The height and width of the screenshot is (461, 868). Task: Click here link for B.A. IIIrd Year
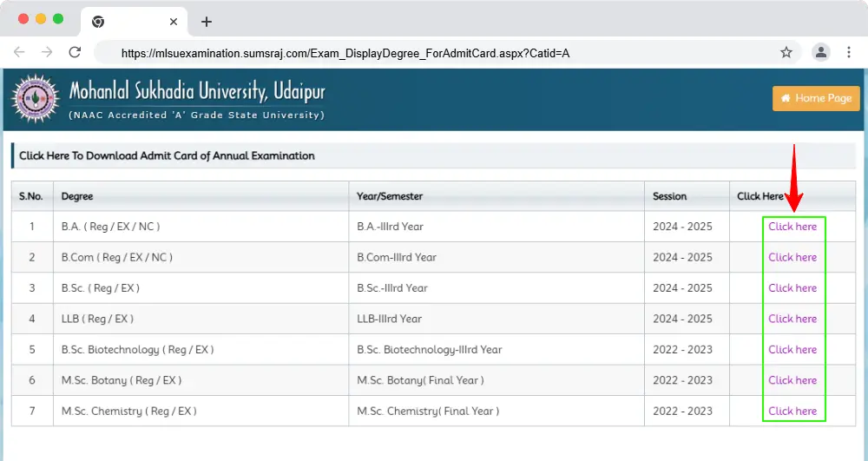[792, 227]
